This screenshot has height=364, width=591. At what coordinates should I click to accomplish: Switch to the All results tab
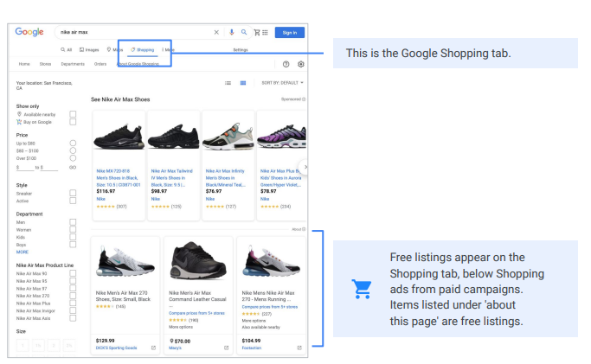click(x=67, y=49)
